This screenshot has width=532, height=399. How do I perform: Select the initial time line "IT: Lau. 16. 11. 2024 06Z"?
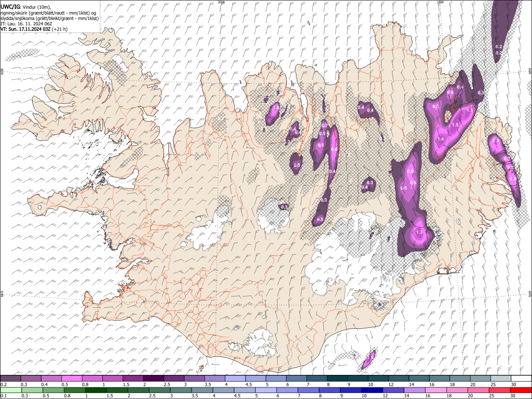(26, 24)
